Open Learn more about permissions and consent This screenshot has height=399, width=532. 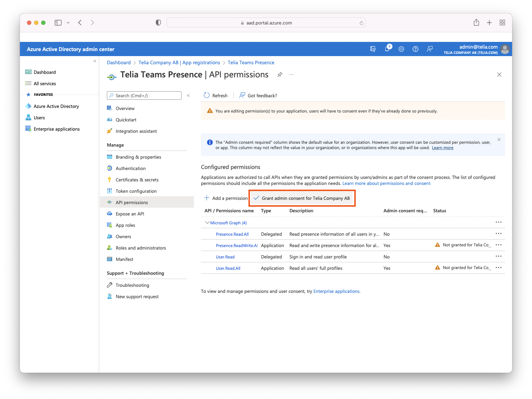click(386, 184)
